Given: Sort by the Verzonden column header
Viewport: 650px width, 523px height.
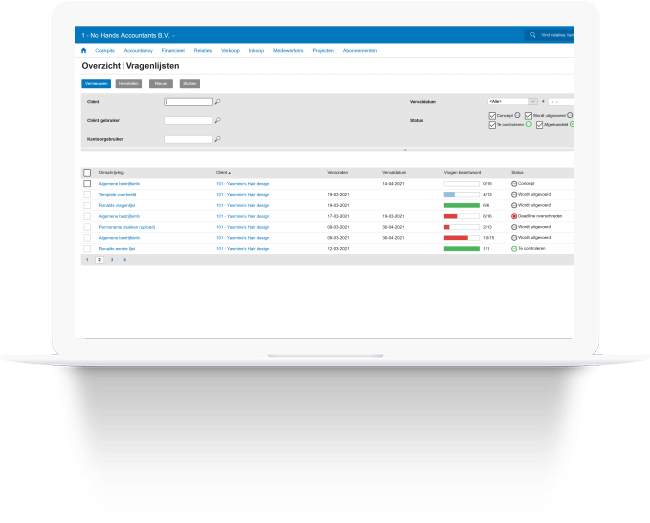Looking at the screenshot, I should (337, 172).
